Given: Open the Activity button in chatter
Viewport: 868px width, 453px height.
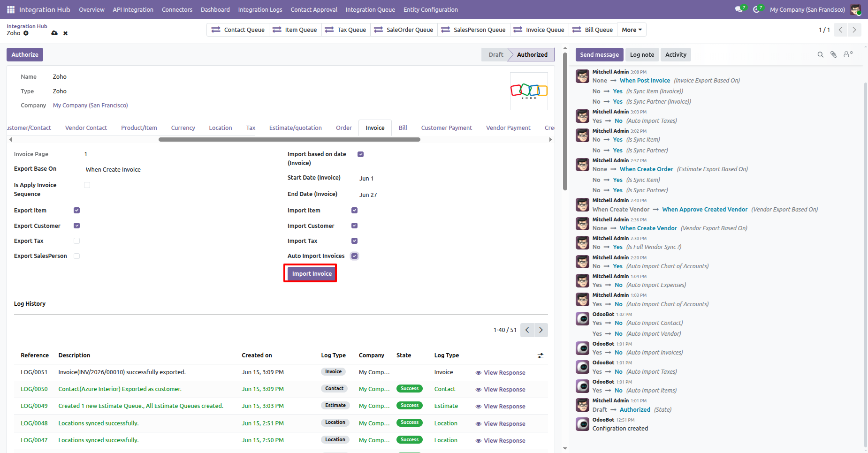Looking at the screenshot, I should [676, 55].
